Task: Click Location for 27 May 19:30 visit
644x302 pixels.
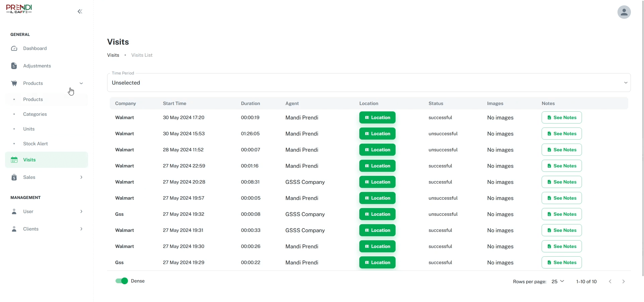Action: (x=377, y=246)
